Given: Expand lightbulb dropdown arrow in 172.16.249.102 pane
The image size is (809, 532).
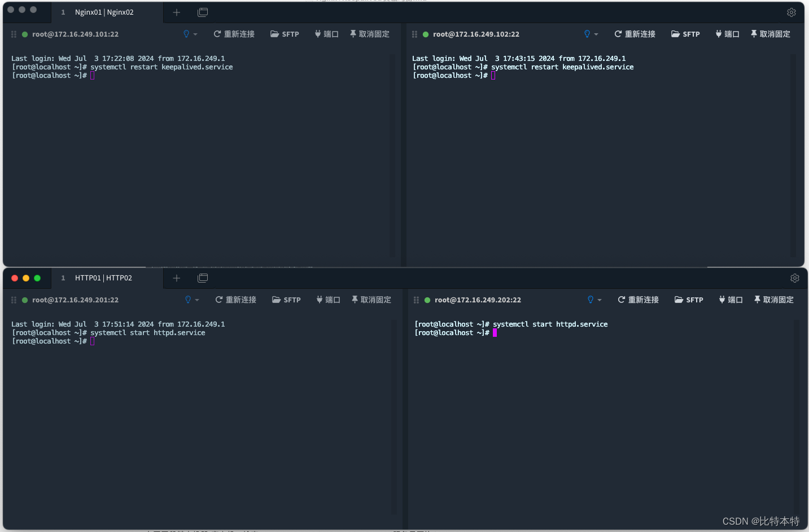Looking at the screenshot, I should [x=596, y=34].
